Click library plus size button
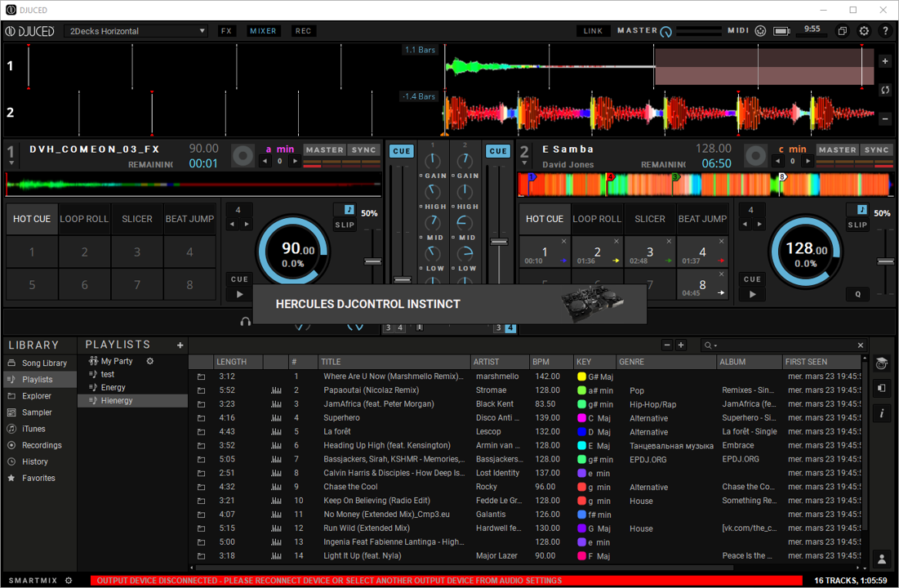The width and height of the screenshot is (899, 588). [680, 345]
